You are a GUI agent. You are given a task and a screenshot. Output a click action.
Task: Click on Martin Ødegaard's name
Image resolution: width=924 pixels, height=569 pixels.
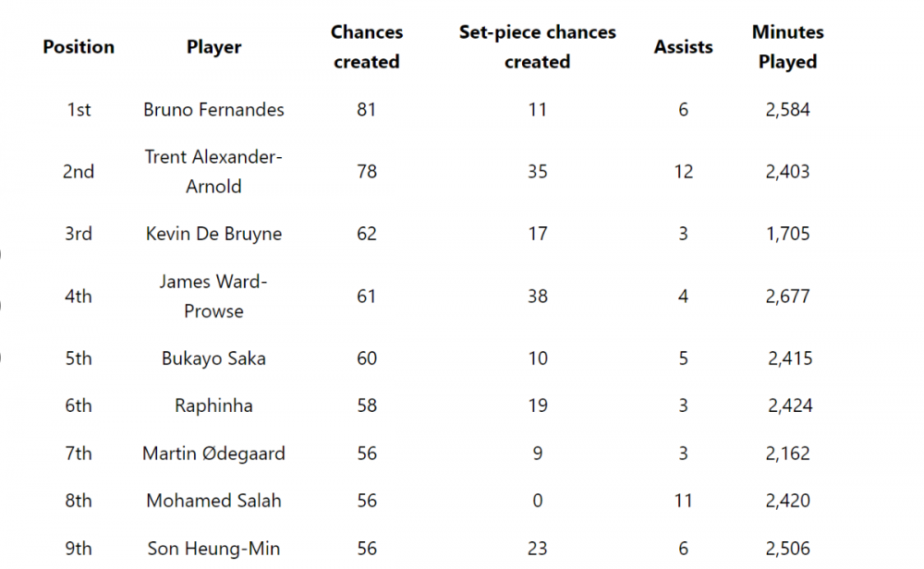pyautogui.click(x=213, y=454)
